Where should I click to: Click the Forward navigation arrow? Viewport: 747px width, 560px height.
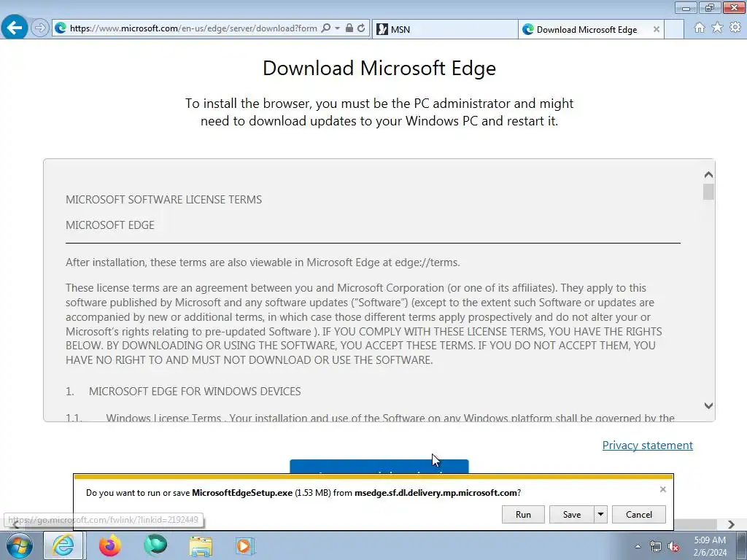click(40, 28)
